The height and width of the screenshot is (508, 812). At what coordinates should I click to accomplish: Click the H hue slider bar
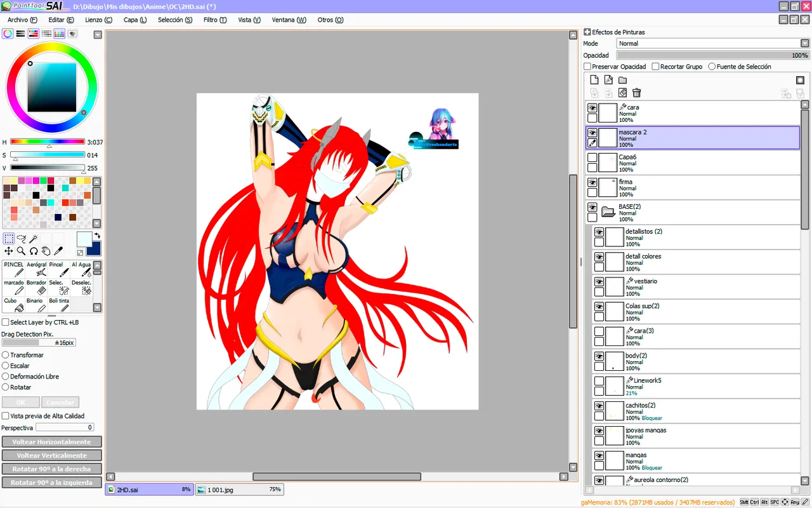(x=48, y=142)
